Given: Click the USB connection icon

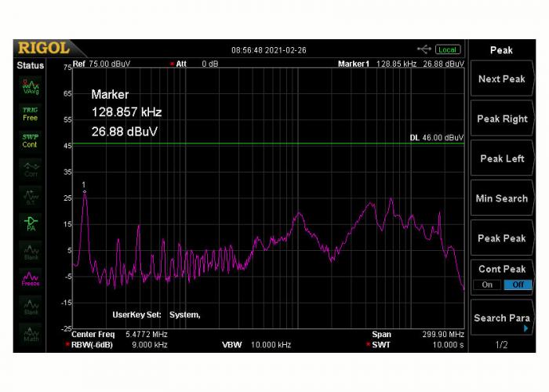Looking at the screenshot, I should [x=424, y=49].
